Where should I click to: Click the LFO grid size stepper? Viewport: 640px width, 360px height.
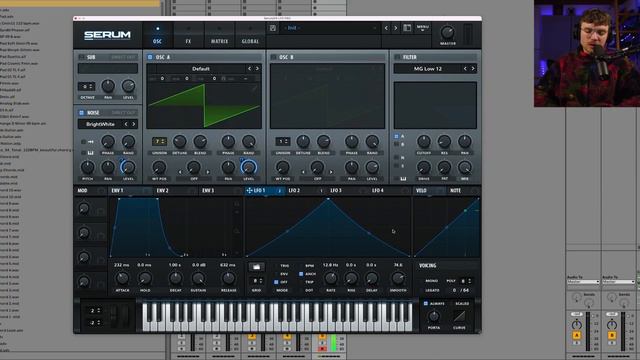(256, 281)
